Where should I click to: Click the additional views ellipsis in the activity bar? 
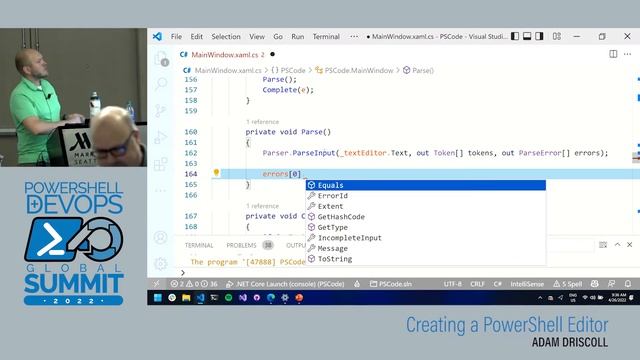tap(161, 190)
